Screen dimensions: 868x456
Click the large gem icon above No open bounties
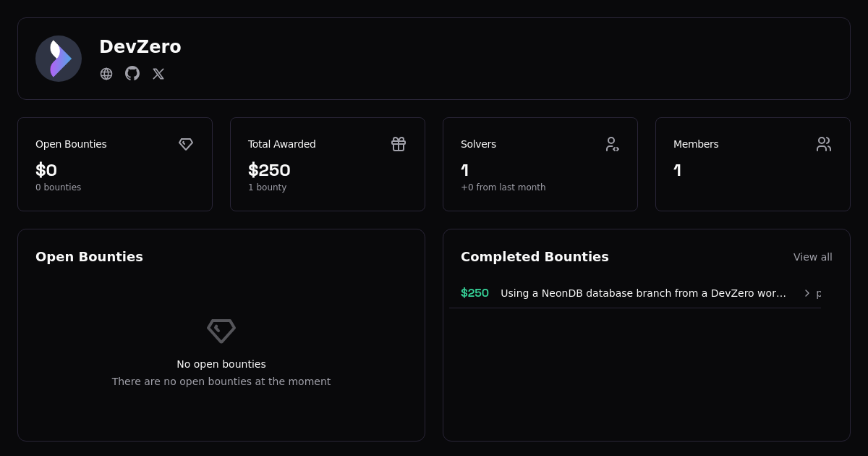[221, 331]
